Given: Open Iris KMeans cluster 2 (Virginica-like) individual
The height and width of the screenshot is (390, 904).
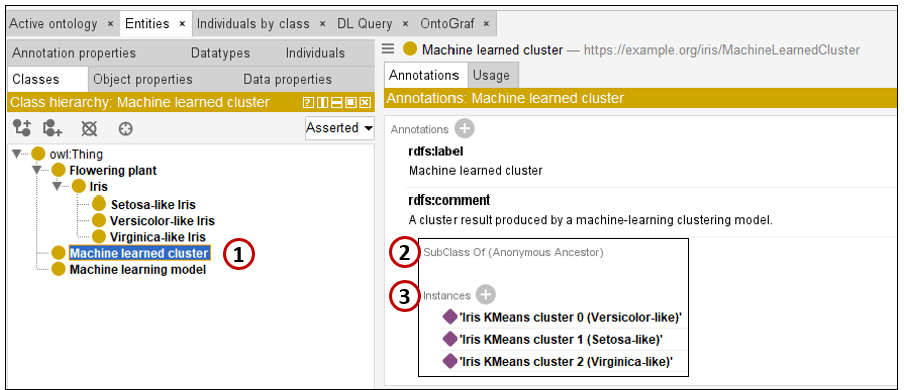Looking at the screenshot, I should tap(566, 362).
